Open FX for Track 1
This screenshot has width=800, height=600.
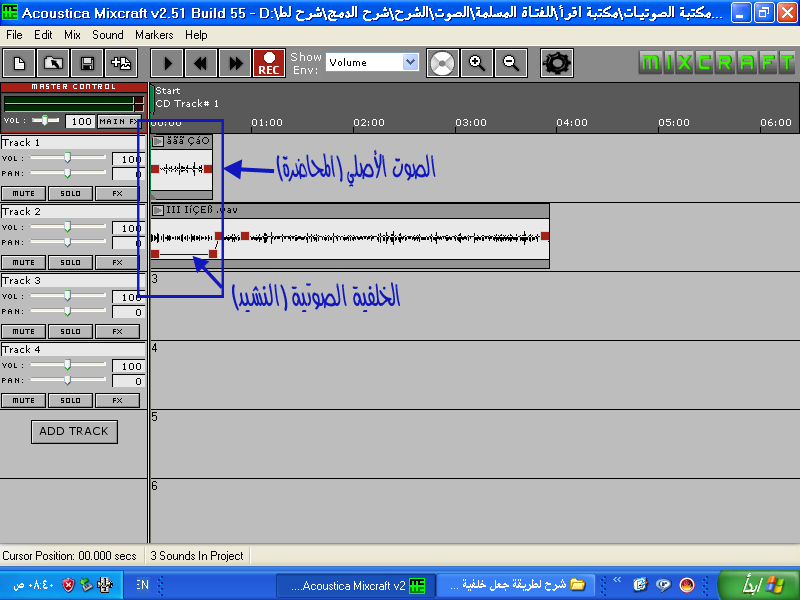click(117, 193)
